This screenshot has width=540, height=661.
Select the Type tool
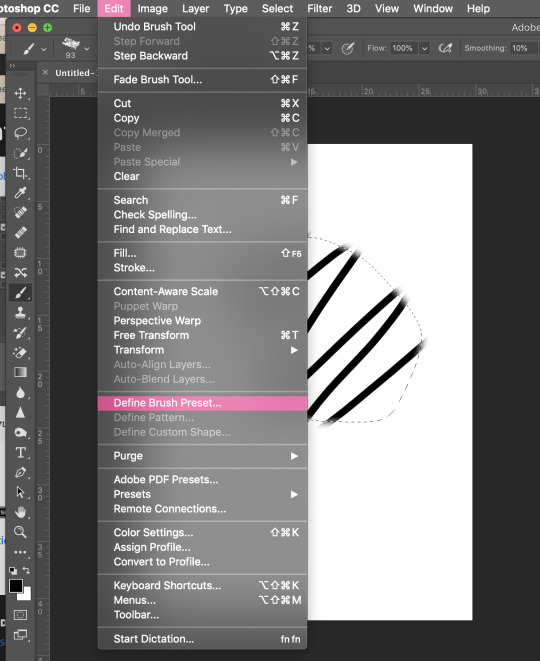(x=20, y=452)
